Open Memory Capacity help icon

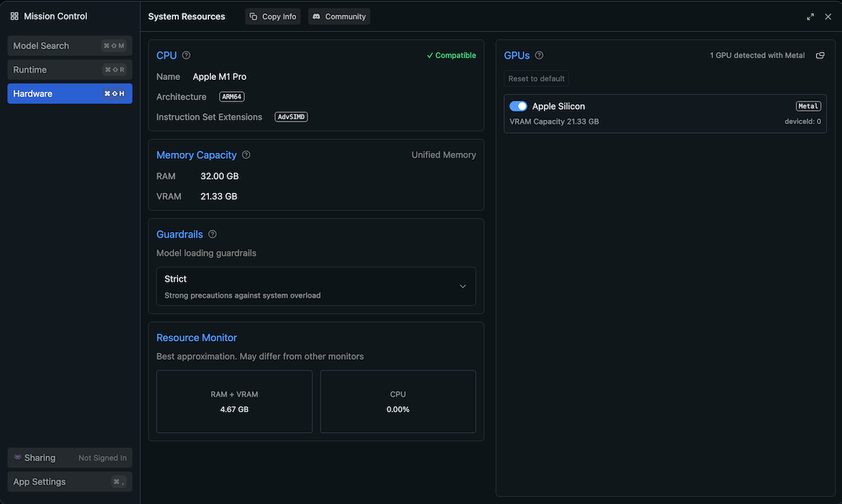pos(246,155)
